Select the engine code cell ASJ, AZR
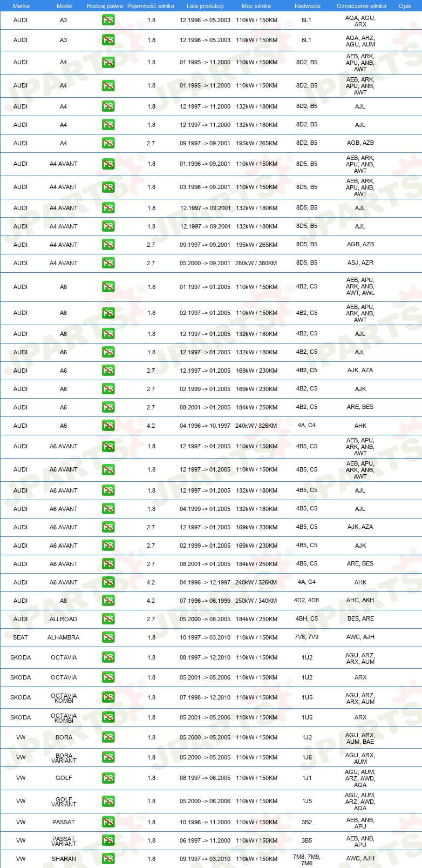This screenshot has width=422, height=868. pos(360,263)
